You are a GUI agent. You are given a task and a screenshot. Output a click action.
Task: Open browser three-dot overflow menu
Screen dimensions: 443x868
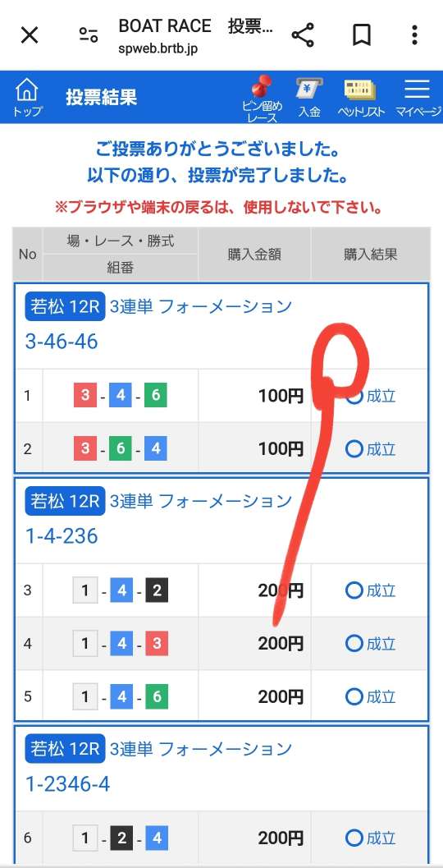(x=414, y=35)
